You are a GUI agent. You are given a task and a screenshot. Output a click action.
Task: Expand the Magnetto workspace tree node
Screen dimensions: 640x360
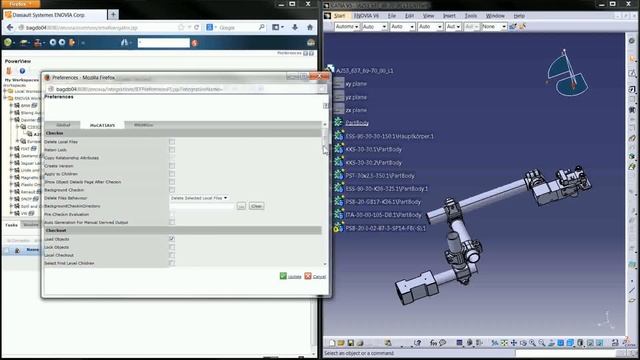[11, 178]
